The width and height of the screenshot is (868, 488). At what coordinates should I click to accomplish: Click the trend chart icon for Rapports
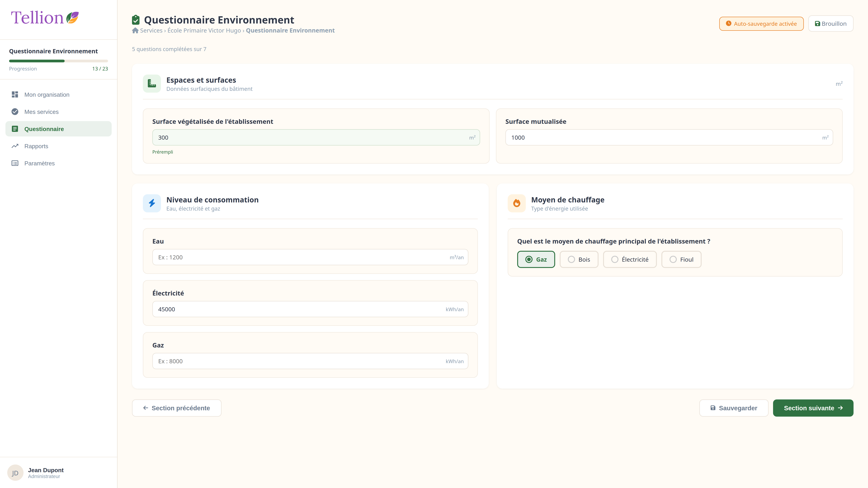tap(15, 146)
